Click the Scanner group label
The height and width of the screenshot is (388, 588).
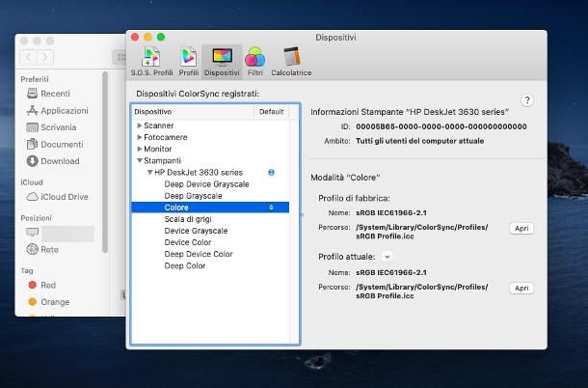pyautogui.click(x=159, y=125)
